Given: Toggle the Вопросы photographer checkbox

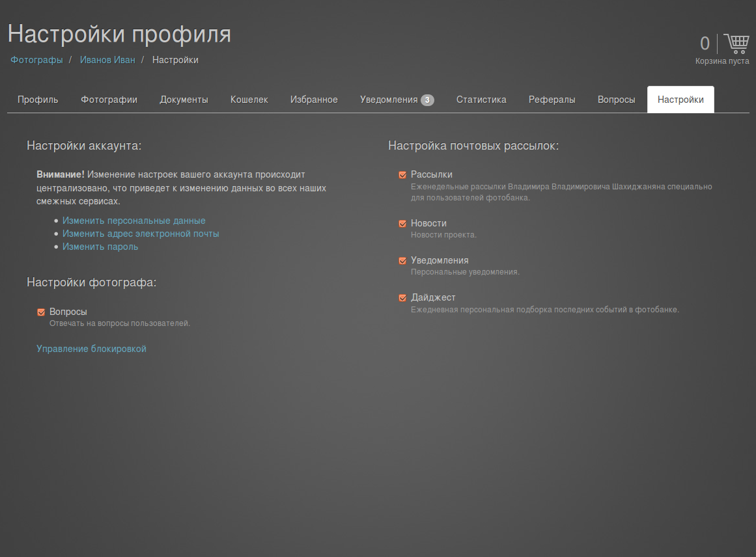Looking at the screenshot, I should click(41, 312).
